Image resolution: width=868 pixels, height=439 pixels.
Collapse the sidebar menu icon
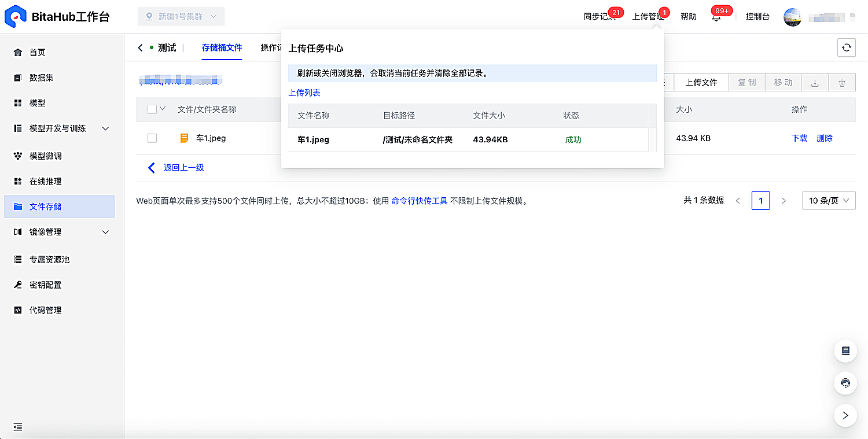pyautogui.click(x=18, y=427)
